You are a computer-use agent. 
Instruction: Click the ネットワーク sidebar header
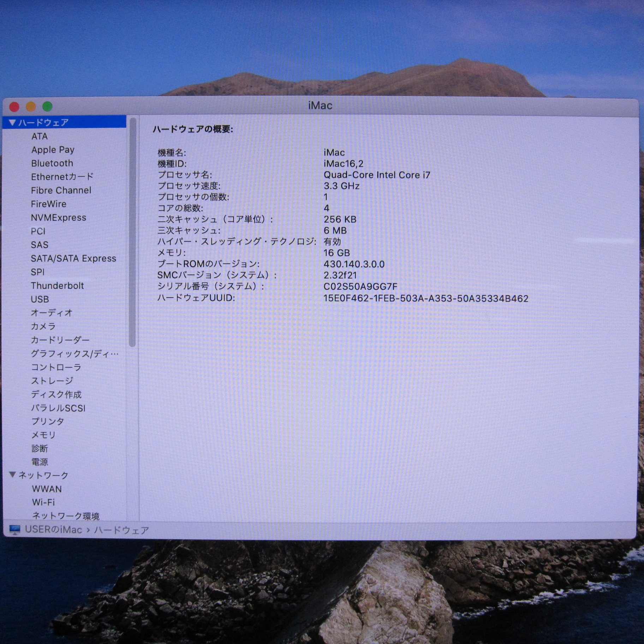(x=43, y=475)
